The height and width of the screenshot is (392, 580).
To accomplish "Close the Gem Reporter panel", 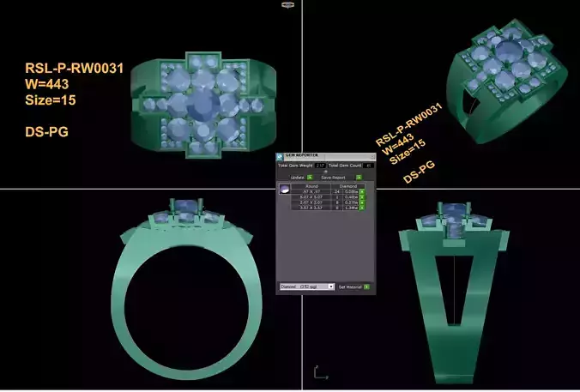I will point(372,156).
